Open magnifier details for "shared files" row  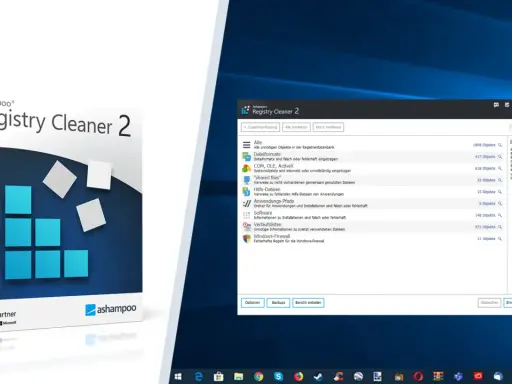[500, 180]
